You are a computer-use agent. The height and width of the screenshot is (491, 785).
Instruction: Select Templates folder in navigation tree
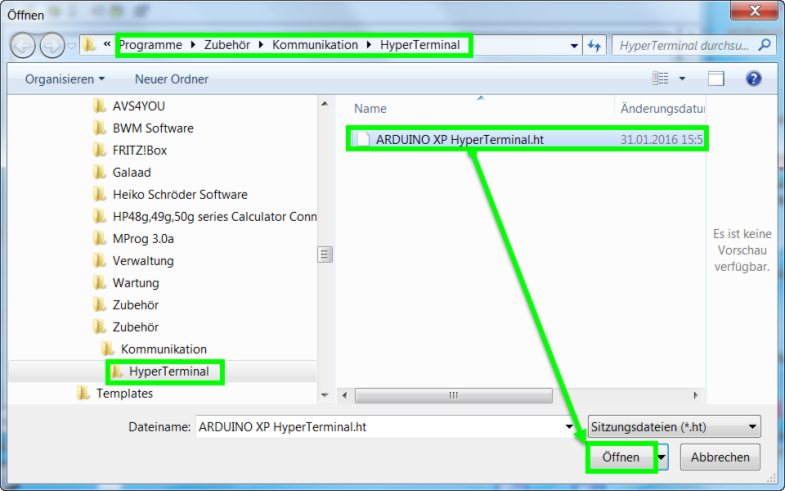tap(124, 393)
